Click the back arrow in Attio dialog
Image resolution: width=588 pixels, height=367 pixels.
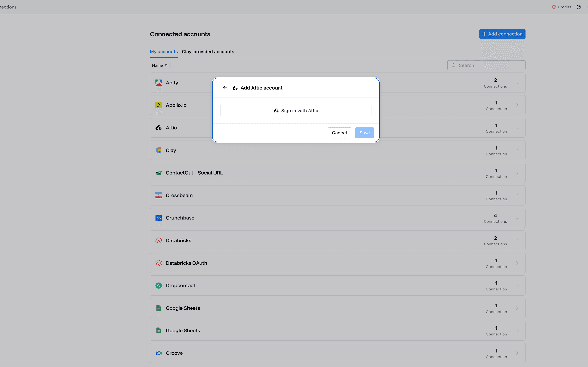(x=225, y=88)
